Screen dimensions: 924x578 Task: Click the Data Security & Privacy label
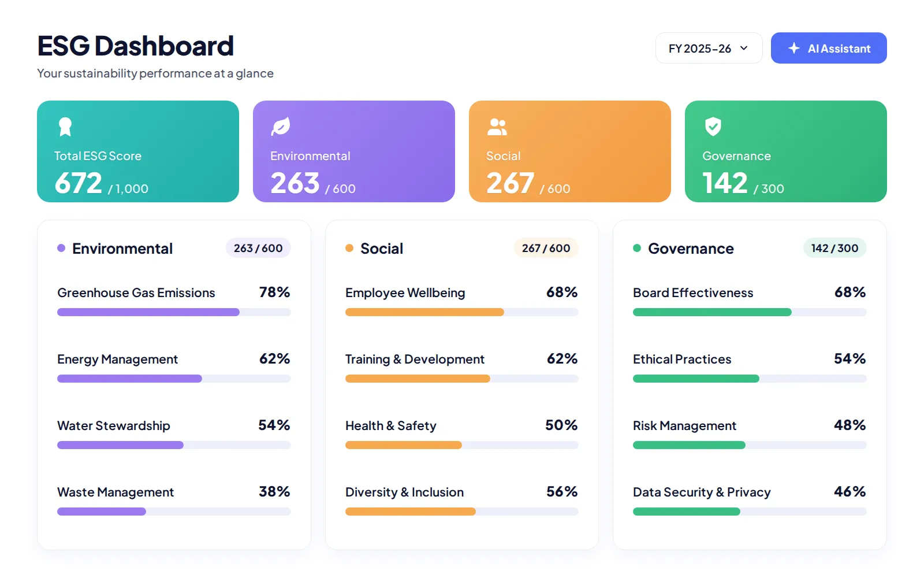(702, 492)
